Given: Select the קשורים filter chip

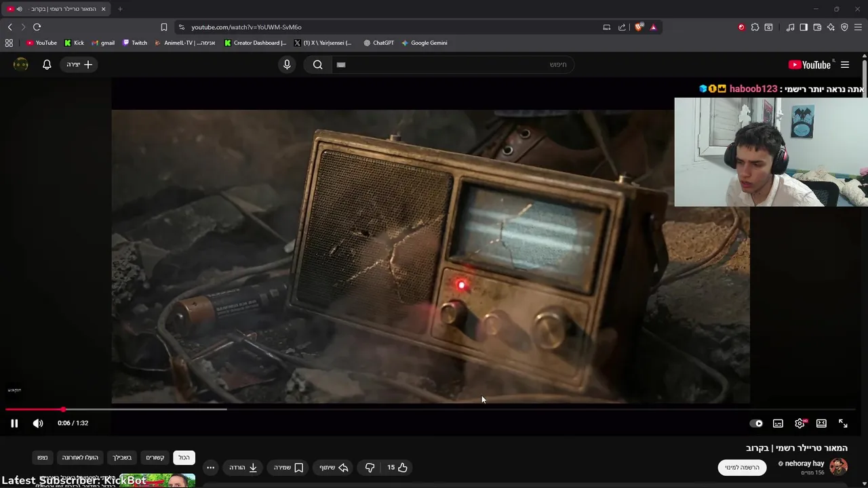Looking at the screenshot, I should (155, 457).
